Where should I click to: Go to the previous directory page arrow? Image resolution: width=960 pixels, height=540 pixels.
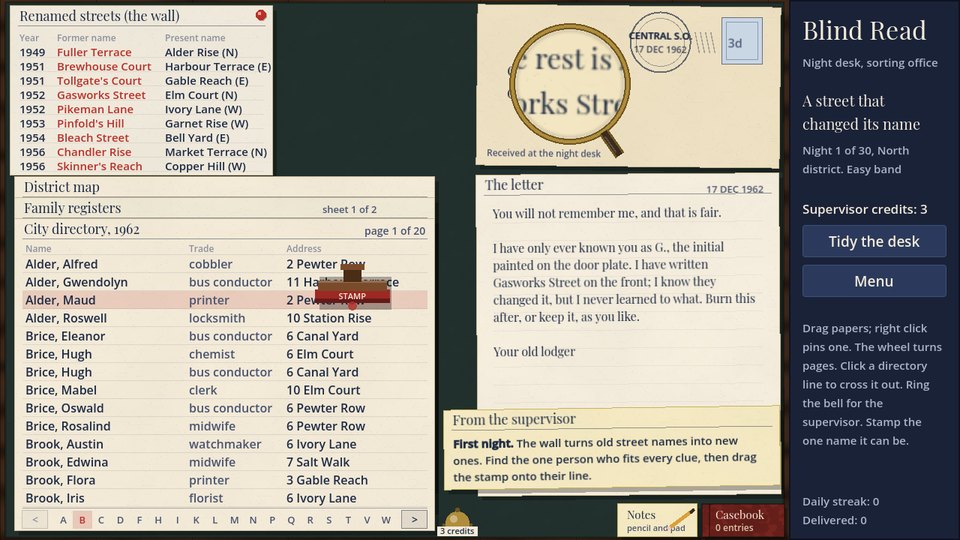click(x=35, y=519)
